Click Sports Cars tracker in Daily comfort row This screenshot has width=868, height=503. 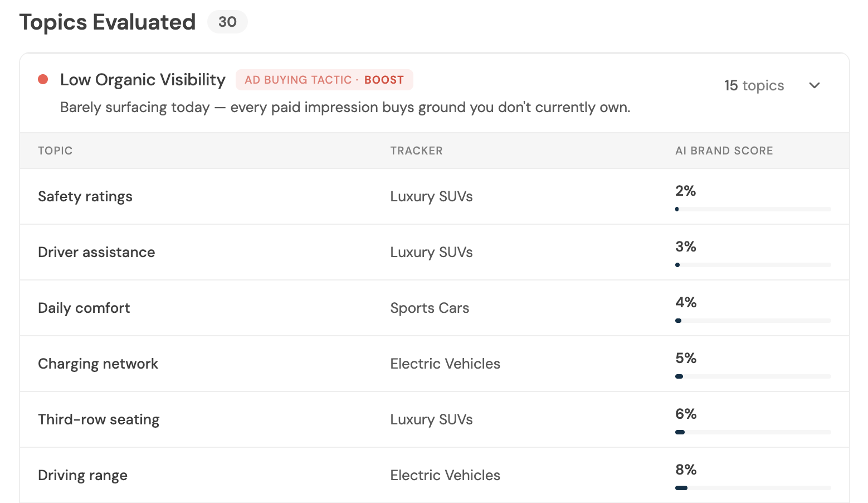point(430,308)
